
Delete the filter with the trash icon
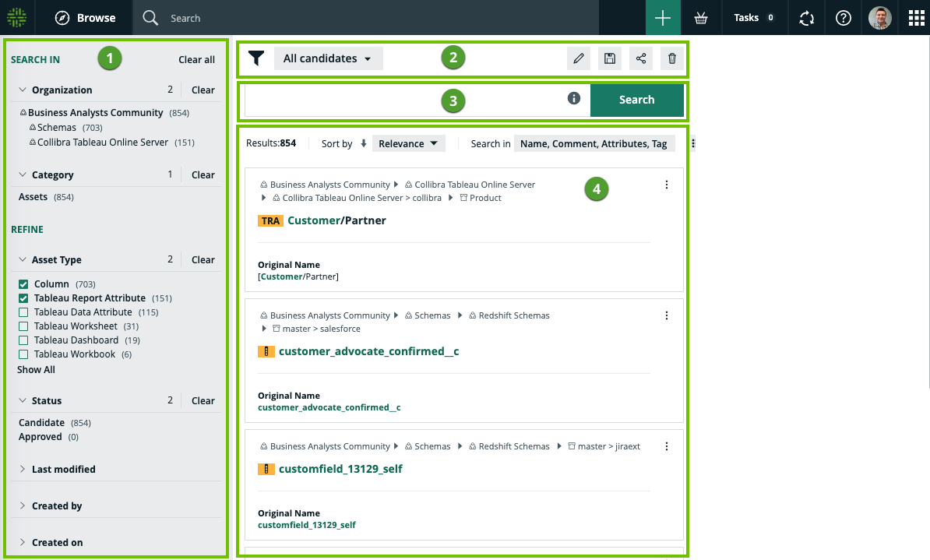pyautogui.click(x=672, y=58)
